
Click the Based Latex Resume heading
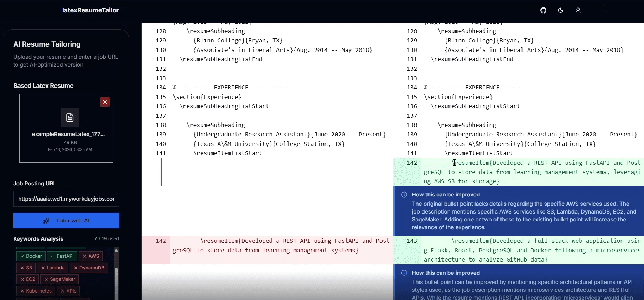click(43, 86)
